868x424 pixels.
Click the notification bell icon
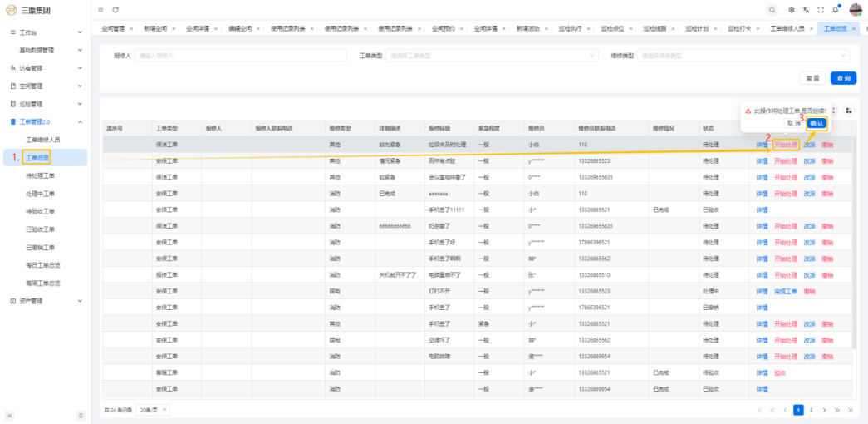(835, 10)
